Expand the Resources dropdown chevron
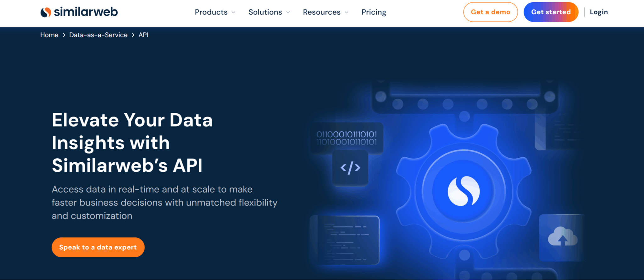Image resolution: width=644 pixels, height=280 pixels. pos(347,13)
